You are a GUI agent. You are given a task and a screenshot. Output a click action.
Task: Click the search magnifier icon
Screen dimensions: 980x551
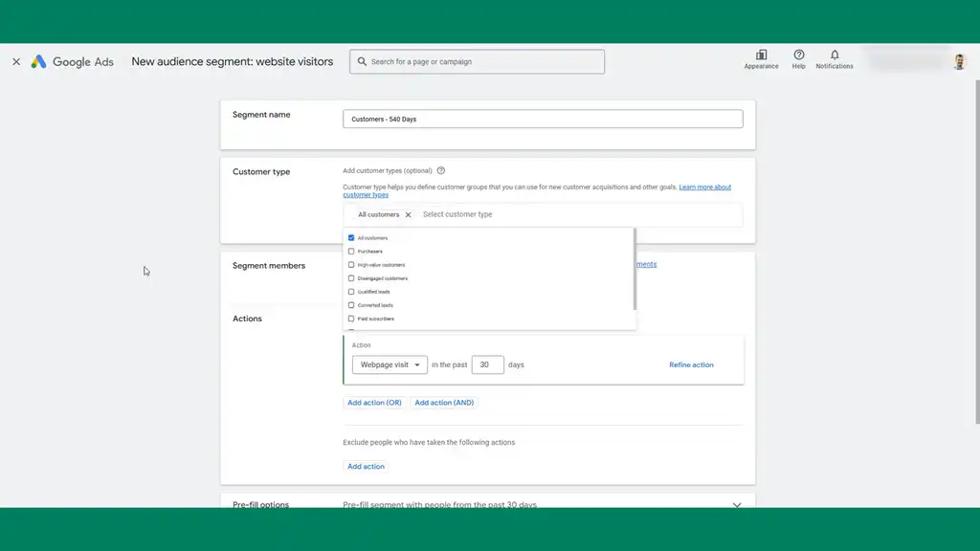tap(362, 61)
